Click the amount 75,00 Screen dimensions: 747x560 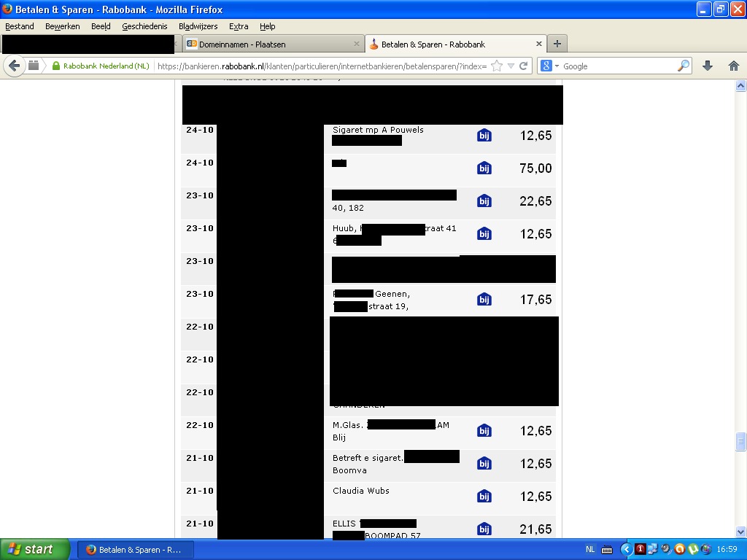point(535,168)
